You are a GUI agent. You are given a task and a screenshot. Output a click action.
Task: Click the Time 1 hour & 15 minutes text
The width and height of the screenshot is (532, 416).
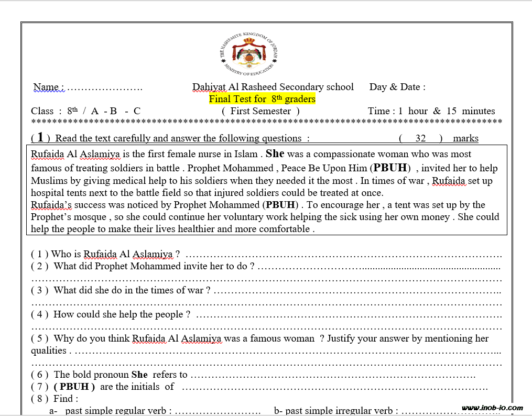431,111
